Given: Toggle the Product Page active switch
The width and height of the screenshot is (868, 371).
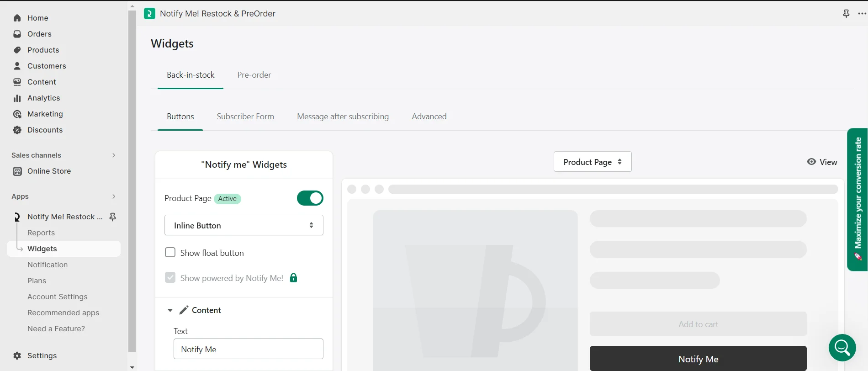Looking at the screenshot, I should (x=310, y=198).
